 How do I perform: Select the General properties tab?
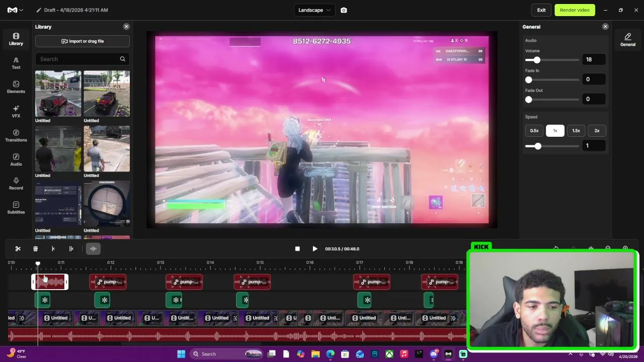[x=627, y=40]
